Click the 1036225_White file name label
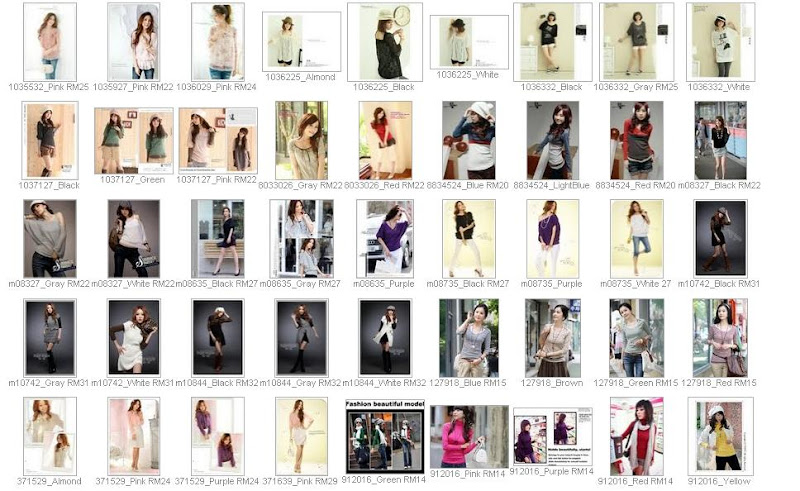This screenshot has height=491, width=800. [x=467, y=75]
